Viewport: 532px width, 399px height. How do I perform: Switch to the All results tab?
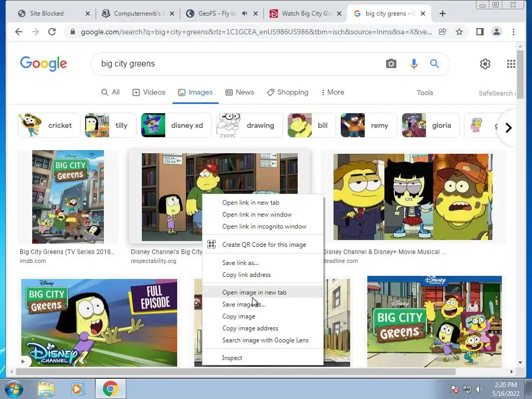coord(110,92)
